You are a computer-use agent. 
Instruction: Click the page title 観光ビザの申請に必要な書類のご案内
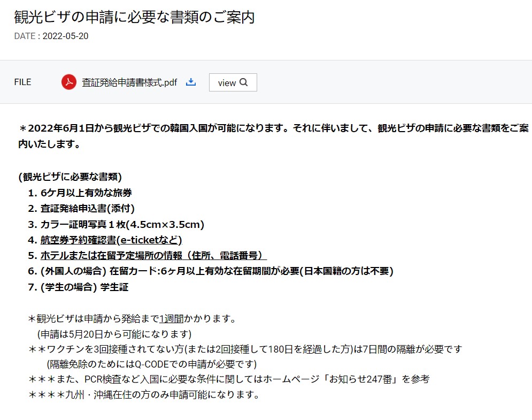point(134,17)
